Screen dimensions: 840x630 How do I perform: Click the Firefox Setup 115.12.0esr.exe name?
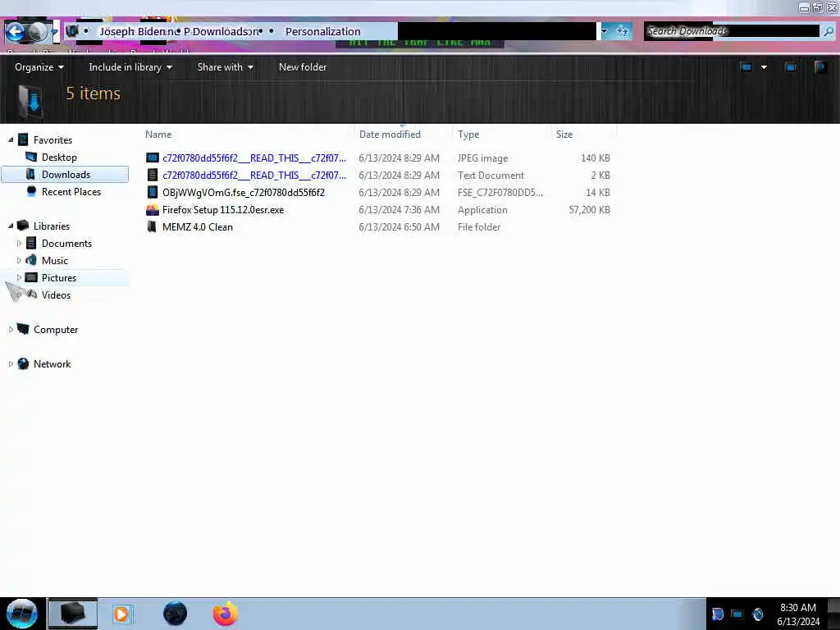(223, 209)
